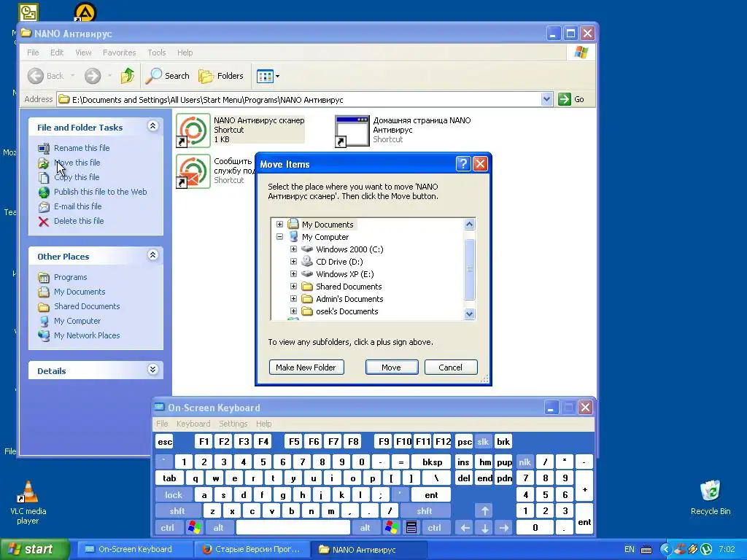Toggle the lock key on On-Screen Keyboard

174,495
